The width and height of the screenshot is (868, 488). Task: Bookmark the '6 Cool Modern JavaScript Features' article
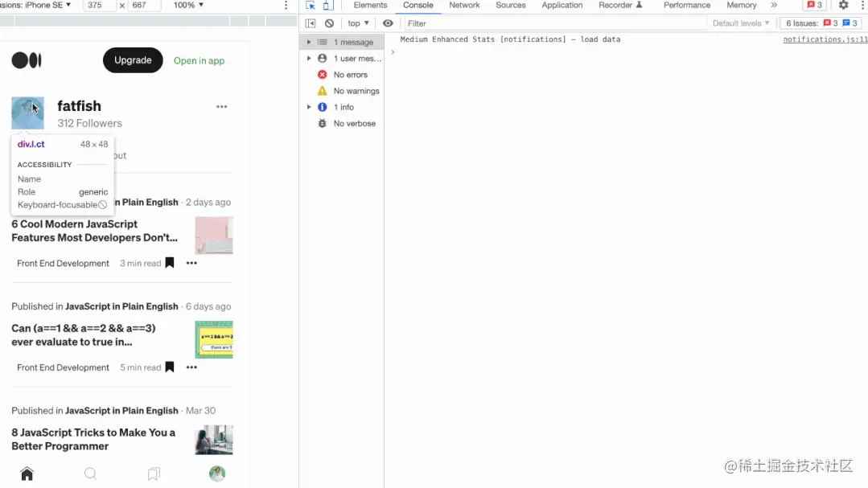[170, 263]
